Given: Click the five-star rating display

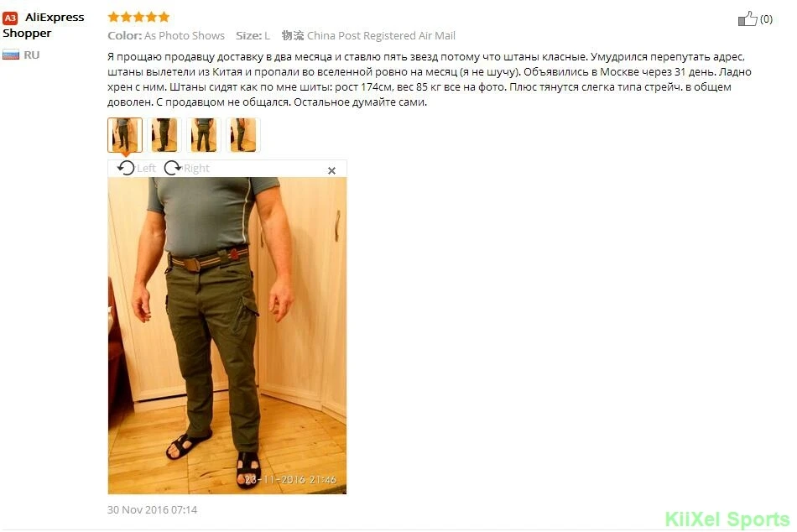Looking at the screenshot, I should click(x=138, y=17).
